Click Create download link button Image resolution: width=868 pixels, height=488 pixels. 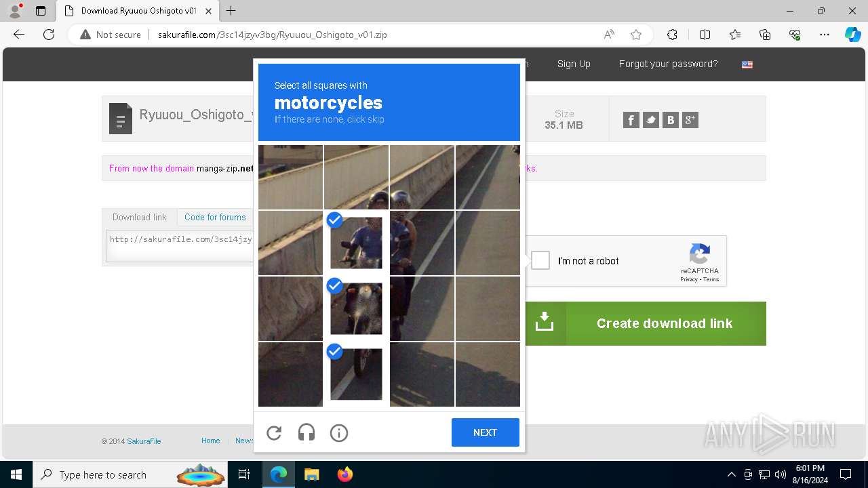(x=646, y=323)
